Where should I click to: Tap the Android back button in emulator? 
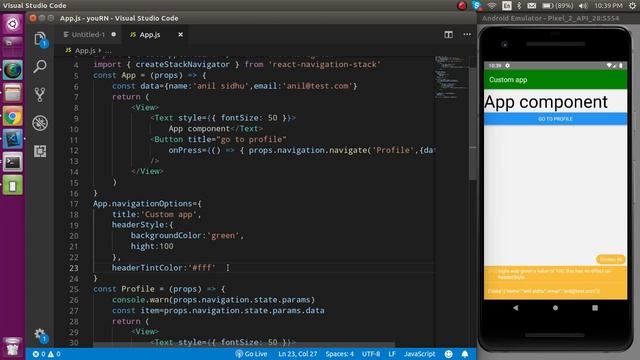516,308
